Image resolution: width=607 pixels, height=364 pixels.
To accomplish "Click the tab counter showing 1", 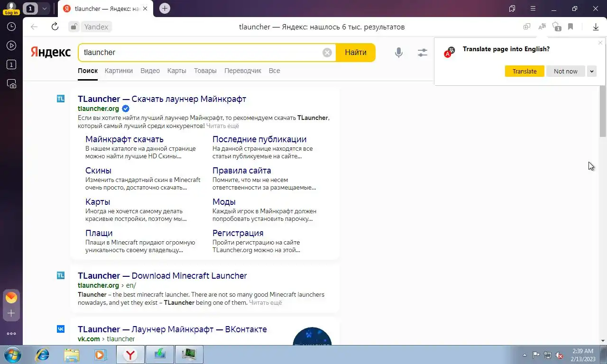I will click(x=30, y=9).
